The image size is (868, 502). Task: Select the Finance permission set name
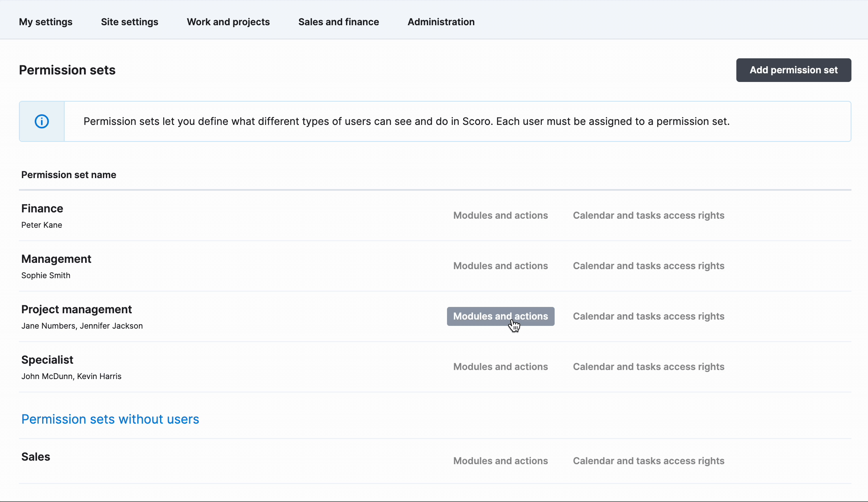[x=42, y=208]
